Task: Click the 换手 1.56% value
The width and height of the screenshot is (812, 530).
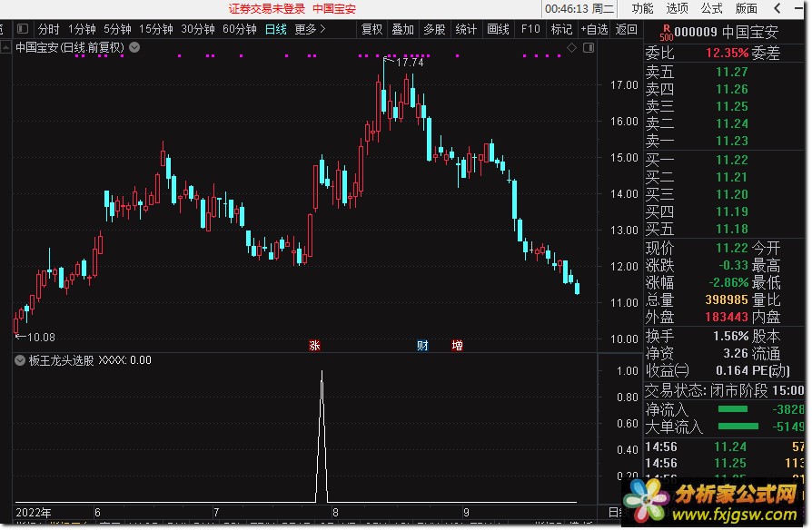Action: click(730, 337)
